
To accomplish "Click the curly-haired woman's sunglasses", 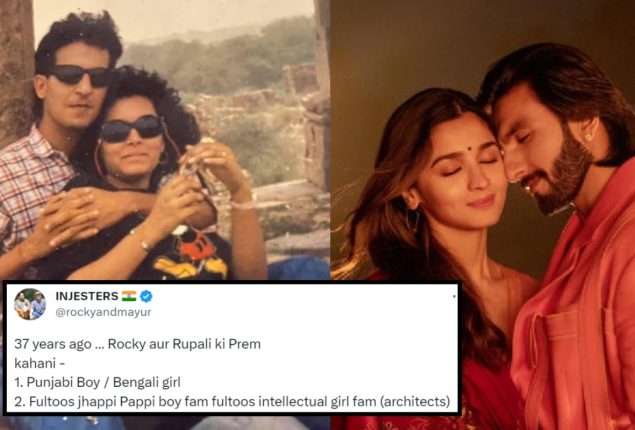I will (132, 129).
